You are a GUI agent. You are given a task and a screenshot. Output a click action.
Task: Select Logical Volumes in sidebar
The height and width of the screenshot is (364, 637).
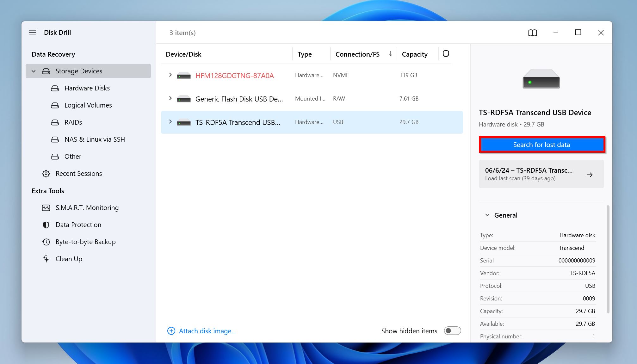88,105
